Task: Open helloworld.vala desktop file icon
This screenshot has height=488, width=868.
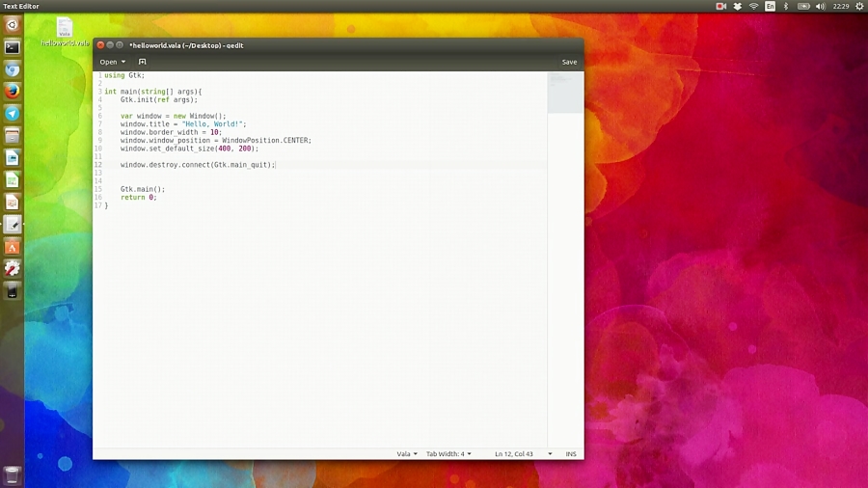Action: (x=65, y=32)
